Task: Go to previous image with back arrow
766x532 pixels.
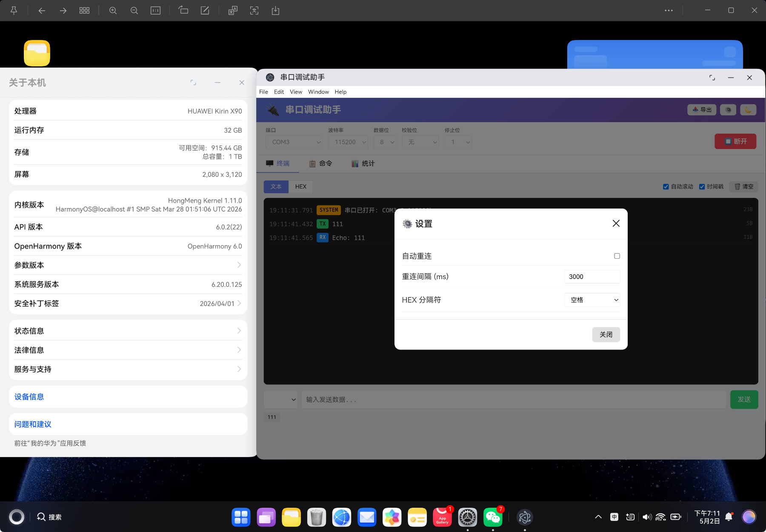Action: point(42,11)
